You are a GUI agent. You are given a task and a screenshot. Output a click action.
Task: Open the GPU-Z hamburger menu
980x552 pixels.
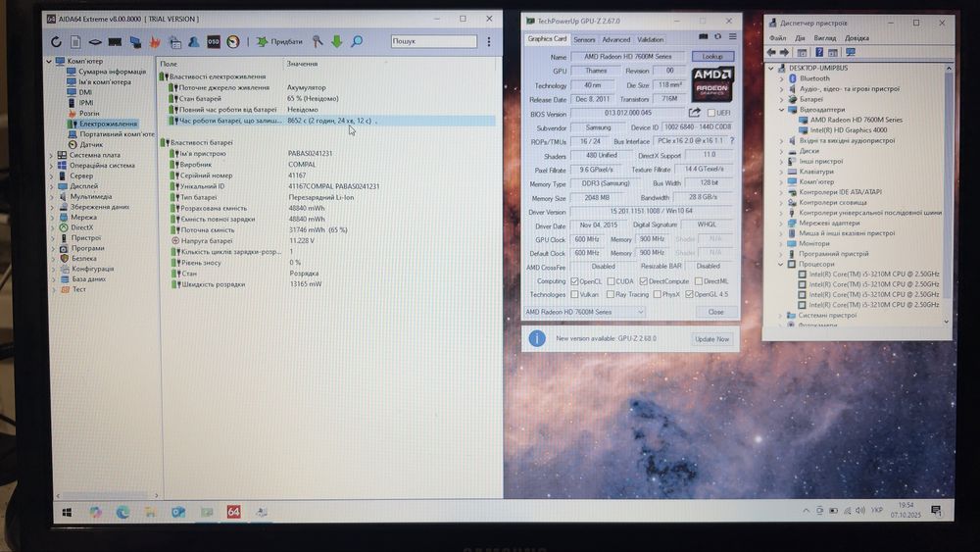coord(732,37)
